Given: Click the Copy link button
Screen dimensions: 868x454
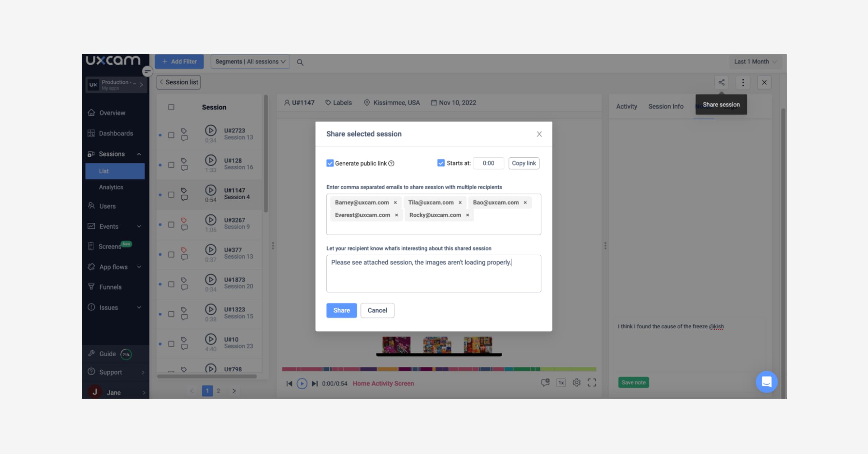Looking at the screenshot, I should coord(523,163).
